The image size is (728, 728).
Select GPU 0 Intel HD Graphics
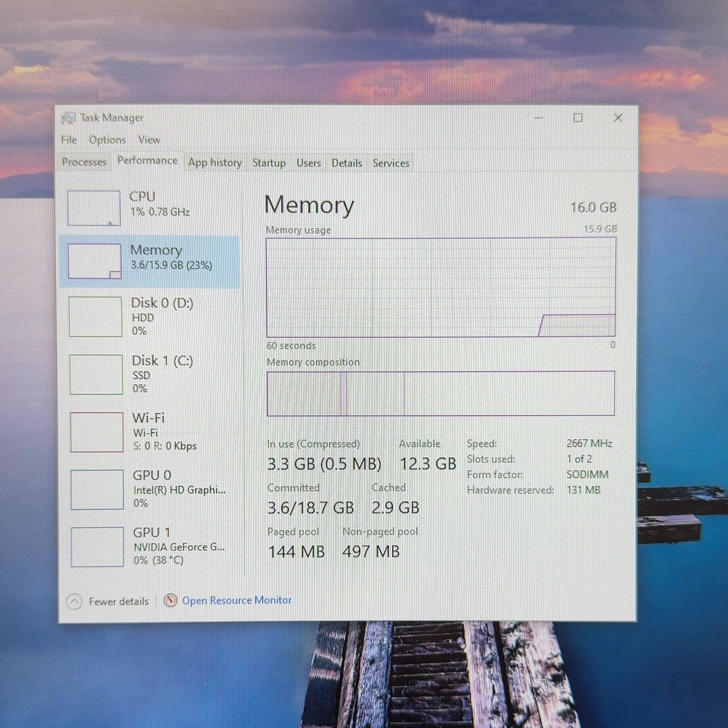coord(151,489)
